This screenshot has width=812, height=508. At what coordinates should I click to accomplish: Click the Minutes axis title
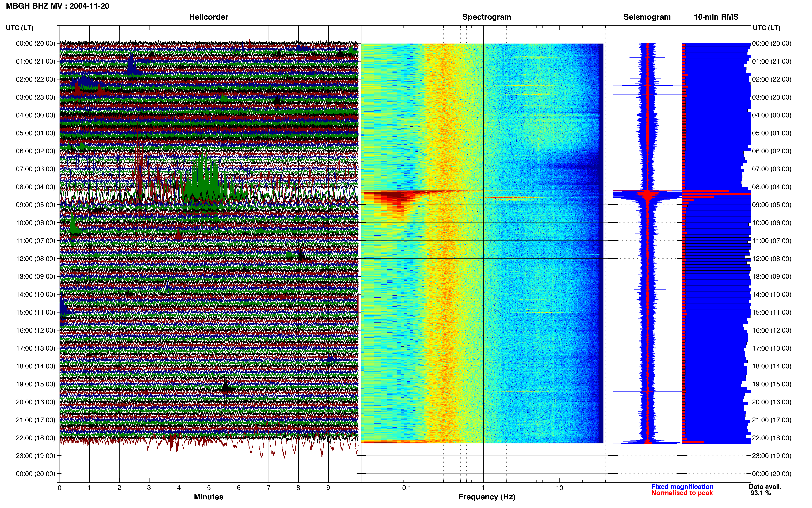pos(209,497)
